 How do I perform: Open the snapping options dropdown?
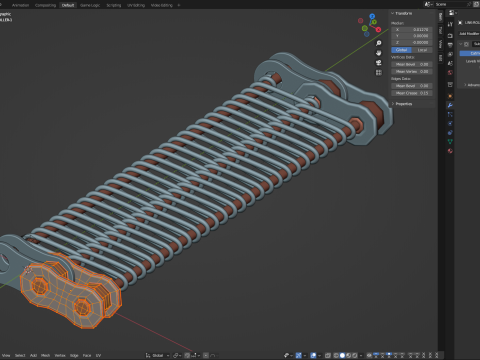pos(196,355)
